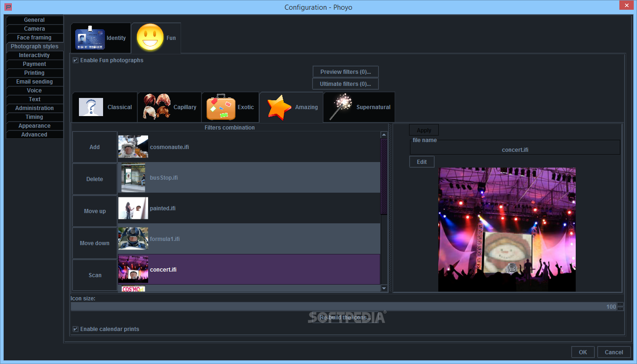Increase icon size with up stepper arrow
The width and height of the screenshot is (637, 364).
click(x=620, y=305)
